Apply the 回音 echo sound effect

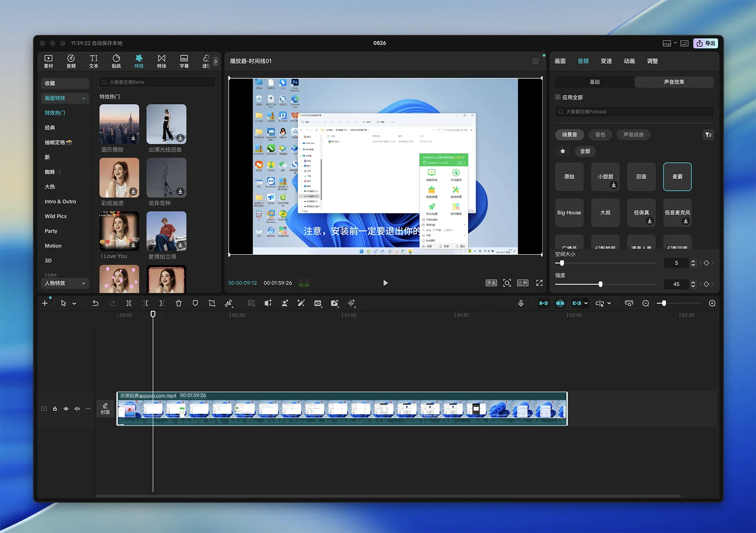(x=641, y=176)
